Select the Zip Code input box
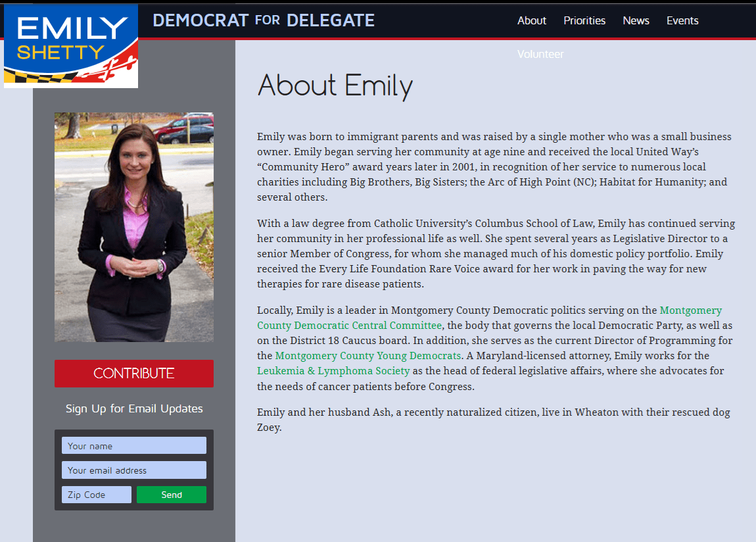 point(96,495)
